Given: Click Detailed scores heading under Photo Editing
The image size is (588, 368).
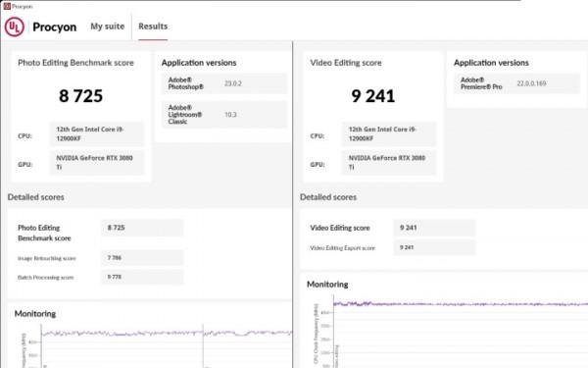Looking at the screenshot, I should click(x=35, y=197).
